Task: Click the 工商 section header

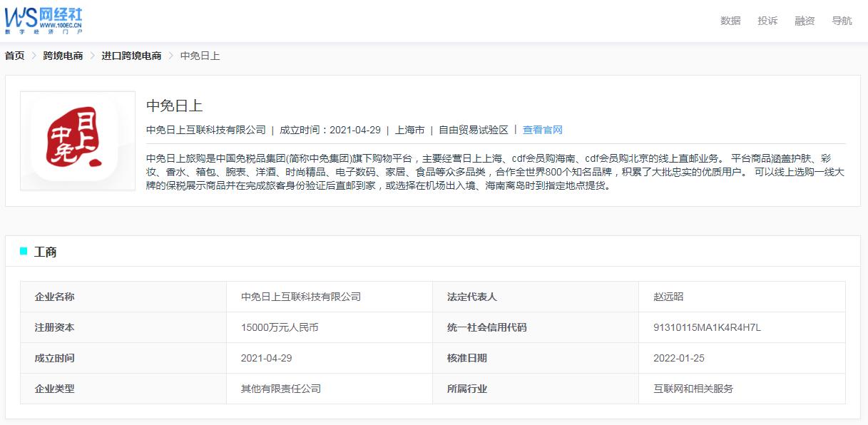Action: (46, 252)
